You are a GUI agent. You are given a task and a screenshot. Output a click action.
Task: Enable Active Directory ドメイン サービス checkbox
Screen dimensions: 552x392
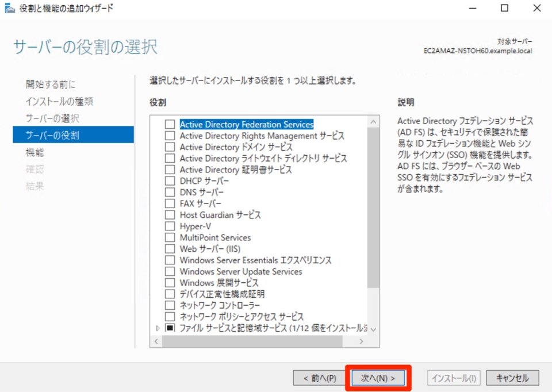point(170,147)
